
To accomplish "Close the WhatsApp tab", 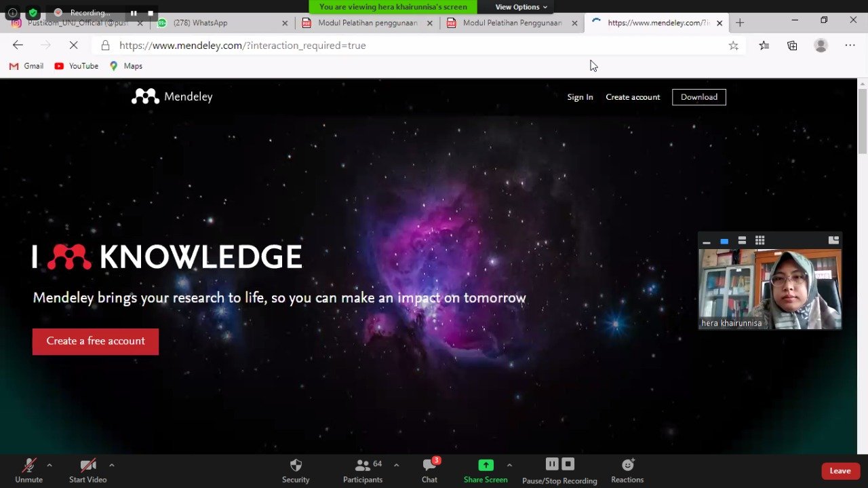I will pyautogui.click(x=285, y=23).
